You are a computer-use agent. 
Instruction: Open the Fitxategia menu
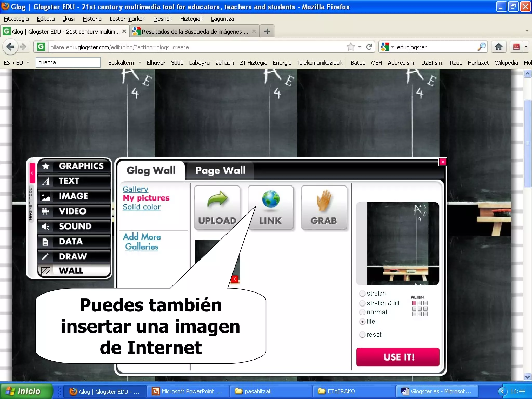click(x=16, y=19)
